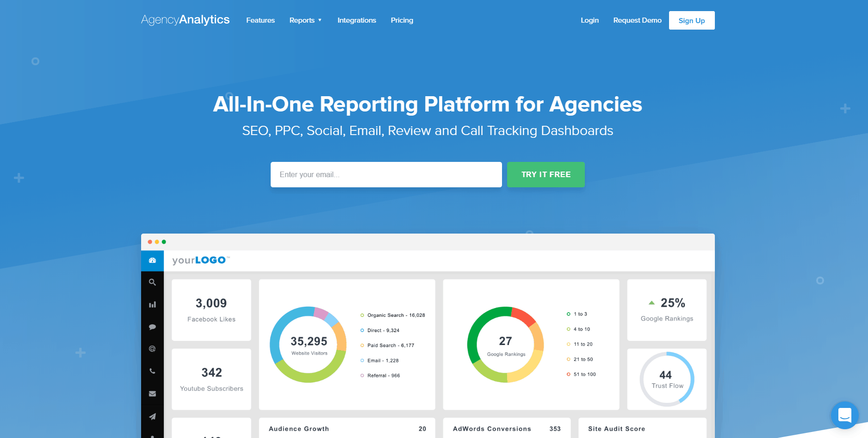Click the green up arrow beside 25%
This screenshot has width=868, height=438.
pos(651,303)
